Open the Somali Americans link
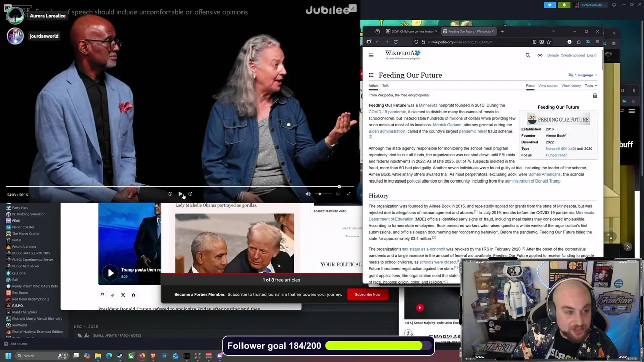The width and height of the screenshot is (644, 362). [544, 174]
